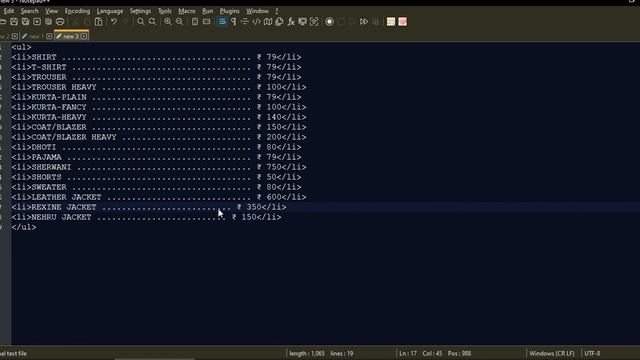This screenshot has width=640, height=360.
Task: Open the Plugins menu
Action: click(x=229, y=11)
